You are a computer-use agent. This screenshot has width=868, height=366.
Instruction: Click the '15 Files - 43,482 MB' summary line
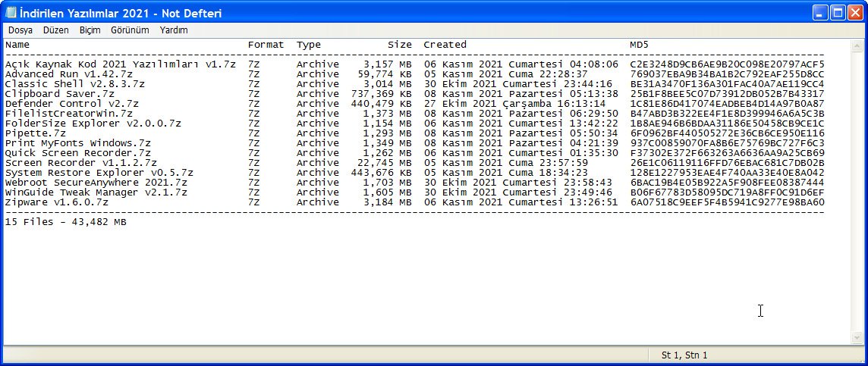tap(66, 222)
